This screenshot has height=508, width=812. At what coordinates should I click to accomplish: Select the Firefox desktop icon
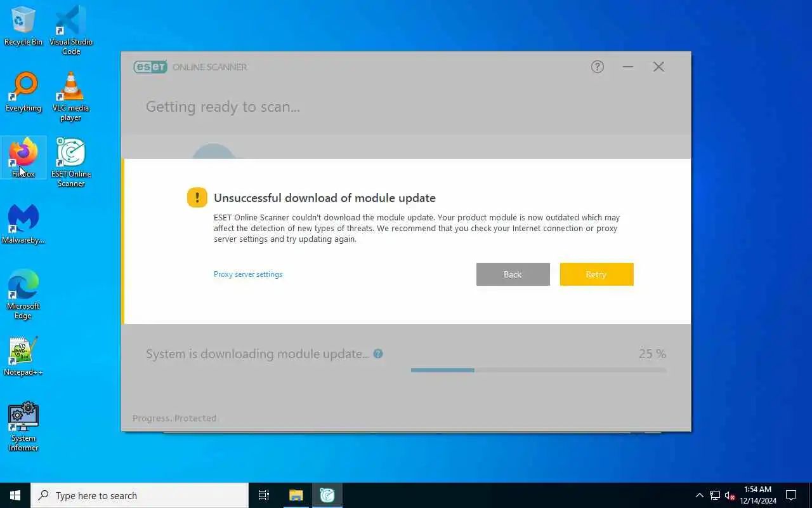pyautogui.click(x=23, y=158)
